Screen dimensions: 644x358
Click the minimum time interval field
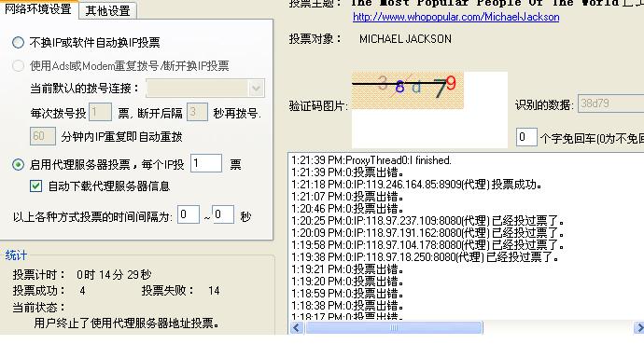pyautogui.click(x=189, y=214)
